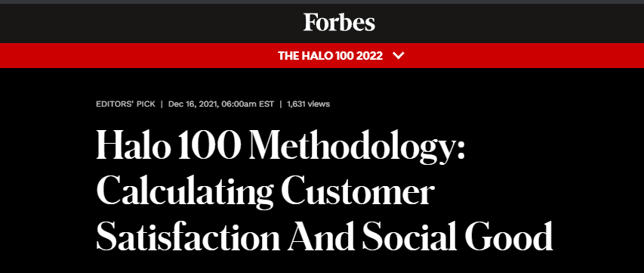Click the Dec 16, 2021 publish date
The height and width of the screenshot is (273, 644).
tap(193, 104)
